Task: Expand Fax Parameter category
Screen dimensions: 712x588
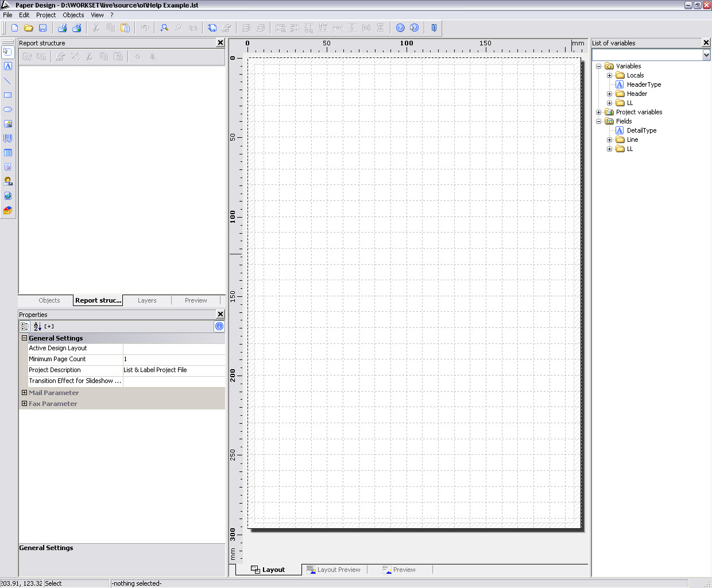Action: pyautogui.click(x=25, y=404)
